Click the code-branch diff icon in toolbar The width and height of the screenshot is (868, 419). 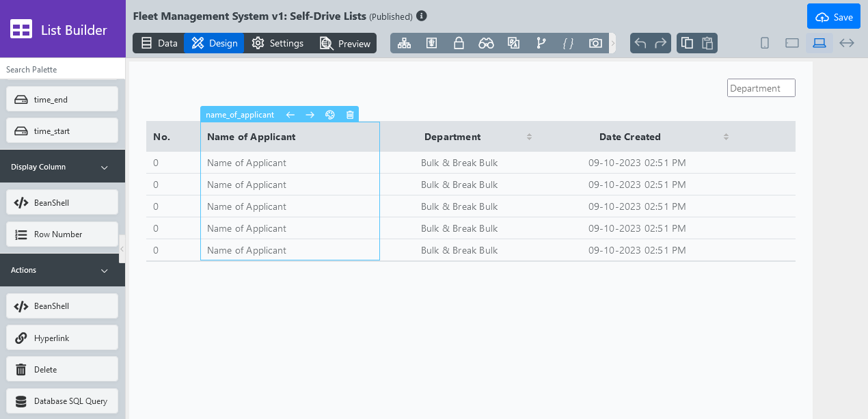tap(541, 43)
